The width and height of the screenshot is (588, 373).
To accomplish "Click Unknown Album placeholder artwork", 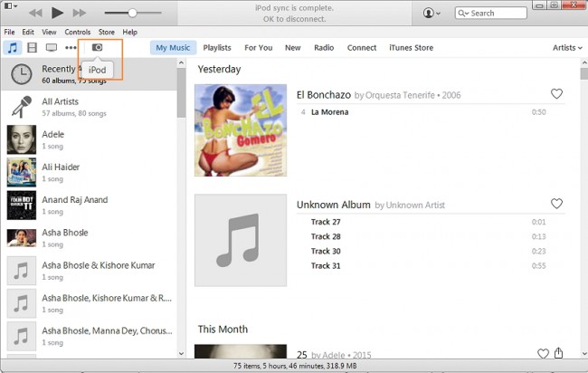I will (241, 240).
